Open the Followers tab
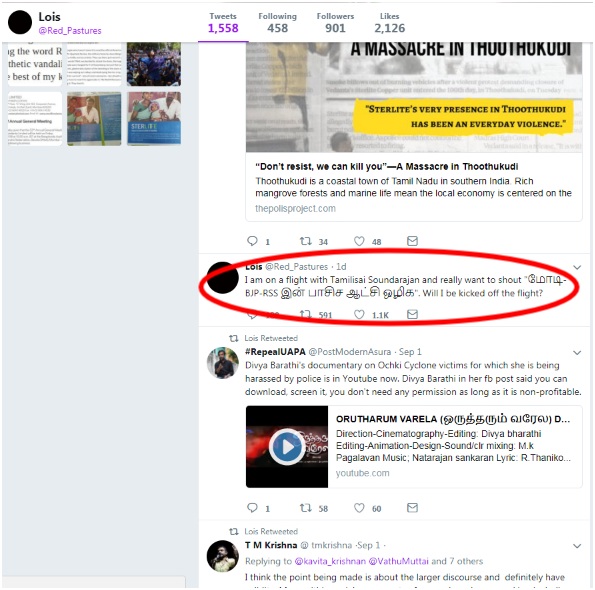The image size is (595, 590). (335, 23)
